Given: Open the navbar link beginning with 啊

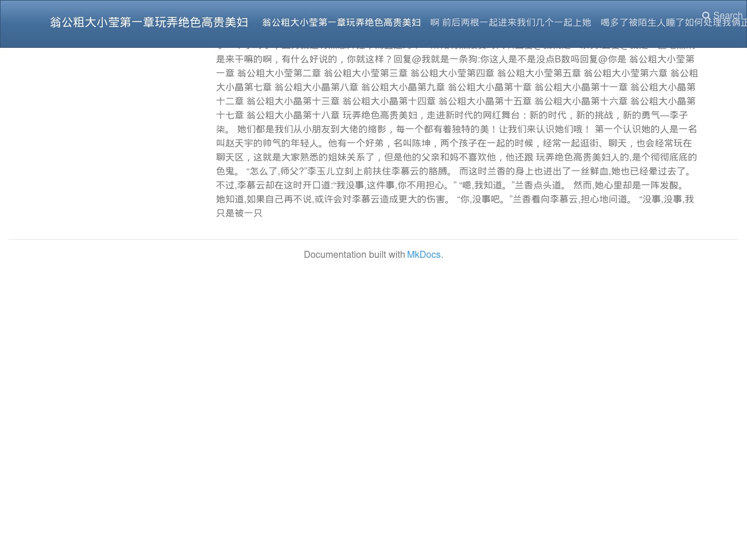Looking at the screenshot, I should 511,22.
